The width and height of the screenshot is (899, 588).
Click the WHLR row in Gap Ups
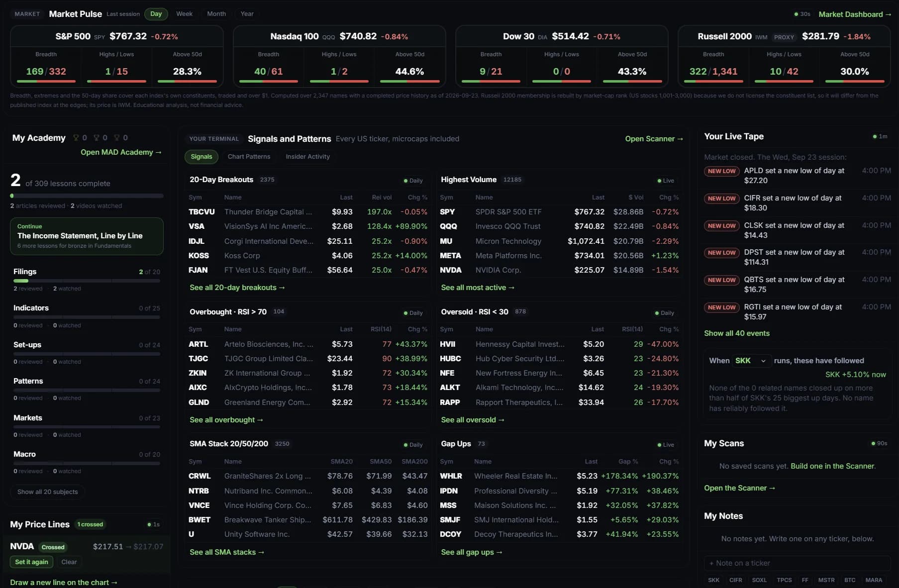click(x=559, y=476)
